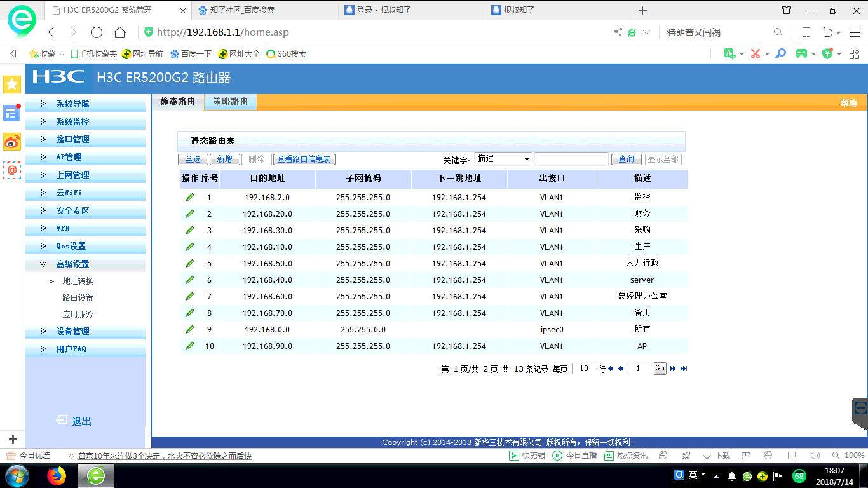The height and width of the screenshot is (488, 868).
Task: Open browser download manager (下载)
Action: point(716,456)
